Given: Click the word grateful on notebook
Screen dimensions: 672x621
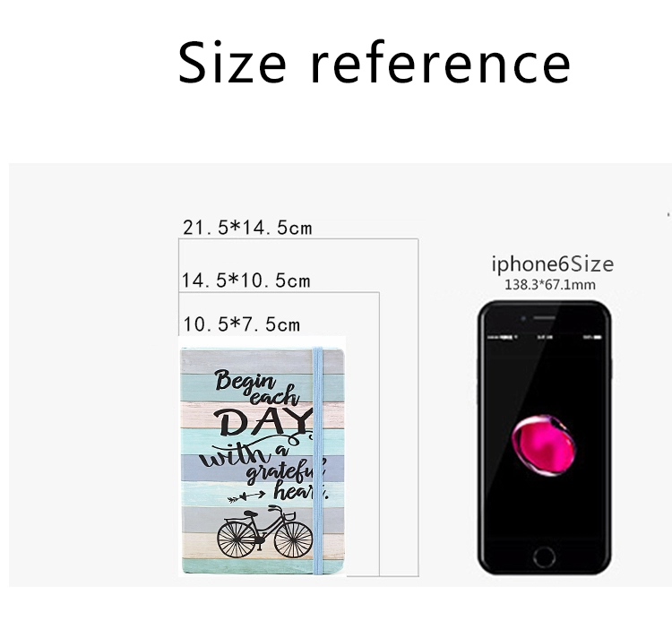Looking at the screenshot, I should [287, 471].
